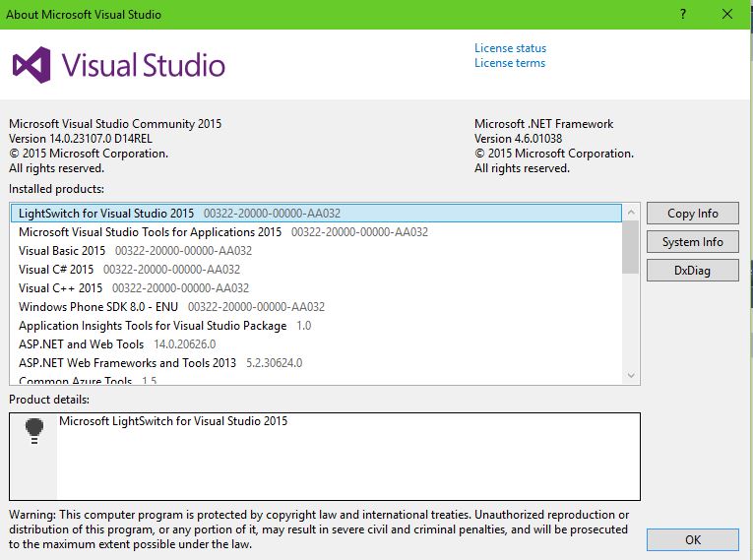The height and width of the screenshot is (560, 753).
Task: Select Application Insights Tools for Visual Studio Package
Action: [x=316, y=326]
